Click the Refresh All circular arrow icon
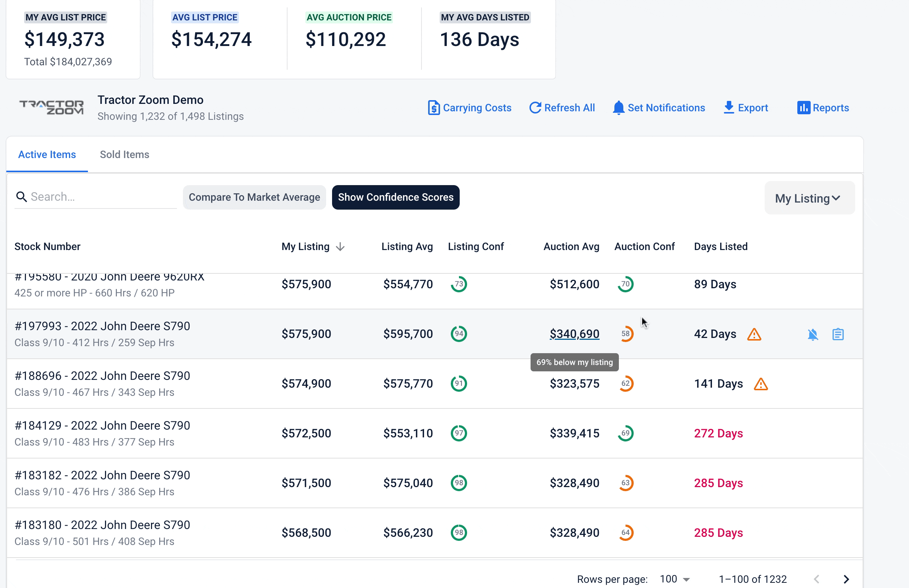909x588 pixels. 535,108
